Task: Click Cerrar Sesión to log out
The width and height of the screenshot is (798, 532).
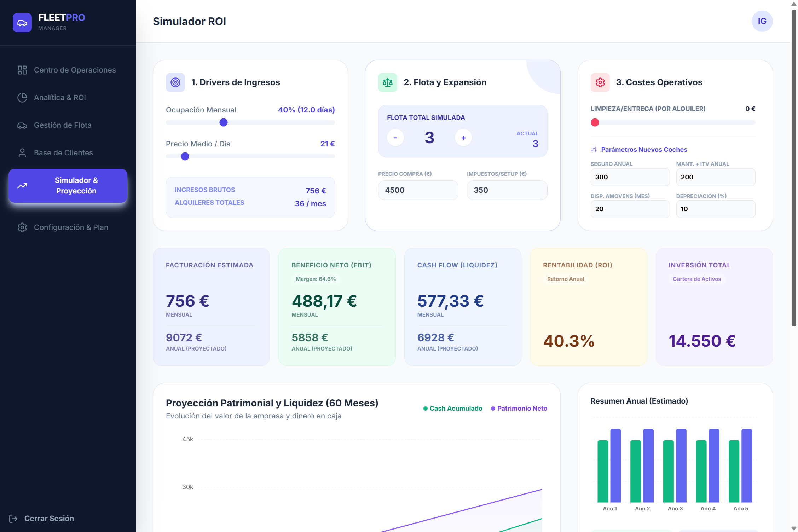Action: coord(49,519)
